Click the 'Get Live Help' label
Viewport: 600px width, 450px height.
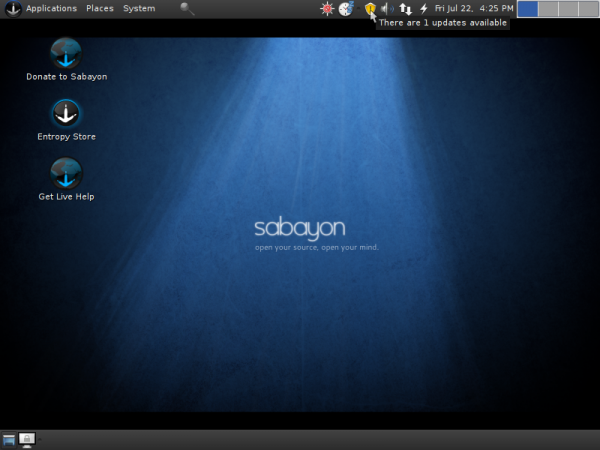[67, 197]
